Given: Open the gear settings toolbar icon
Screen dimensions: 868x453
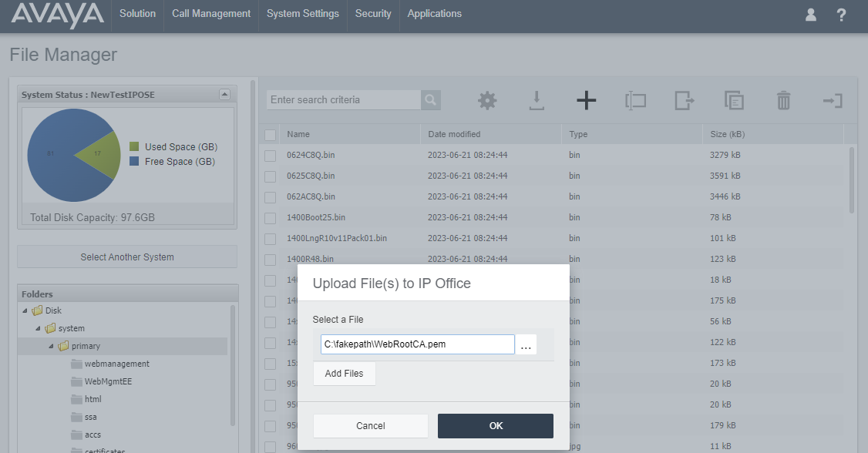Looking at the screenshot, I should coord(487,101).
